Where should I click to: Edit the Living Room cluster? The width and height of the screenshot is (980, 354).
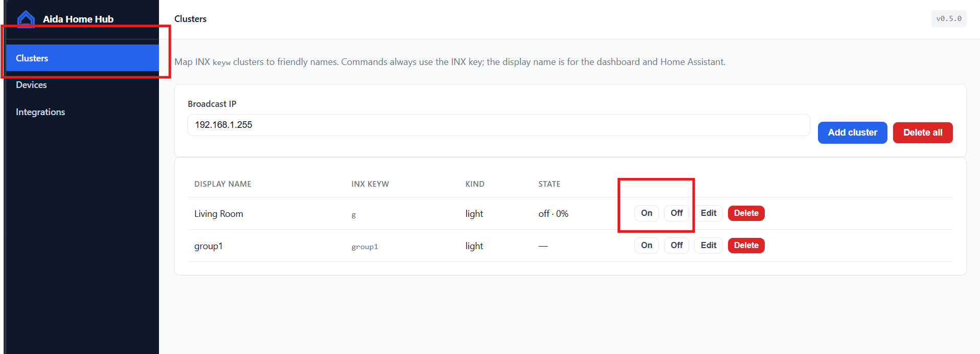tap(708, 213)
